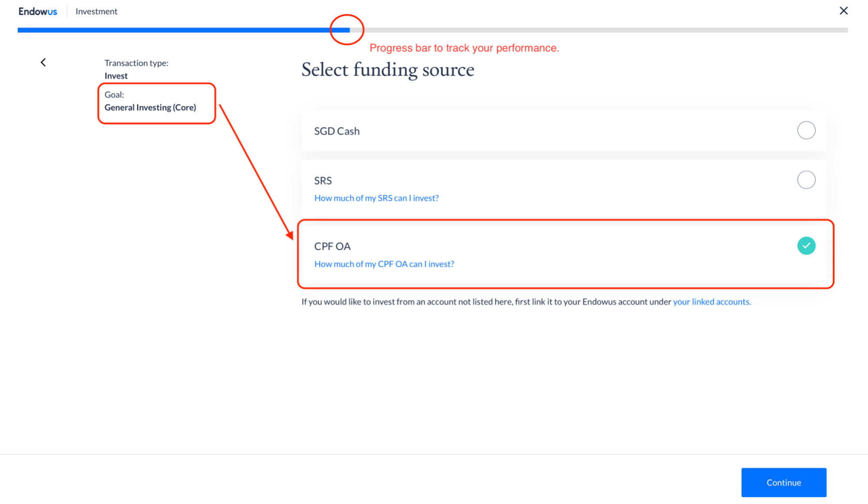Select the SGD Cash radio button
The image size is (868, 504).
tap(806, 130)
